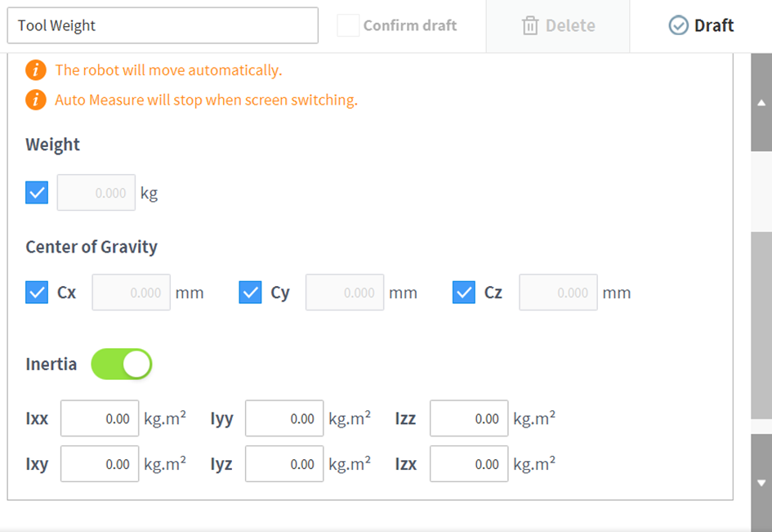772x532 pixels.
Task: Click the Draft checkmark circle icon
Action: [678, 26]
